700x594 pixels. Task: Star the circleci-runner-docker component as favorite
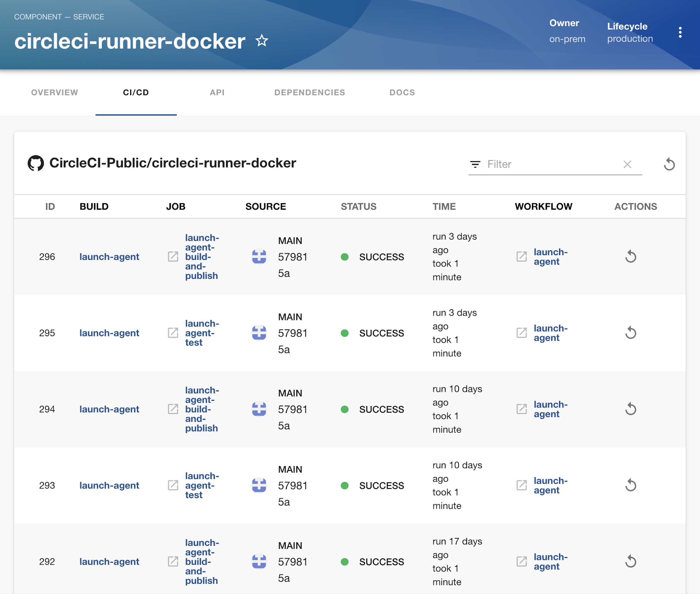(x=262, y=41)
